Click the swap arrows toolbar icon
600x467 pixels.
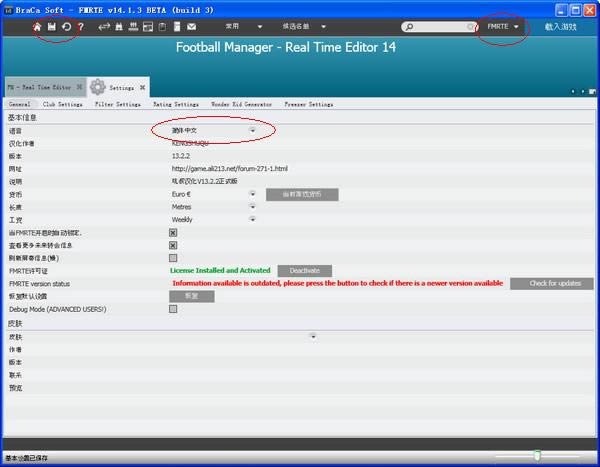104,26
